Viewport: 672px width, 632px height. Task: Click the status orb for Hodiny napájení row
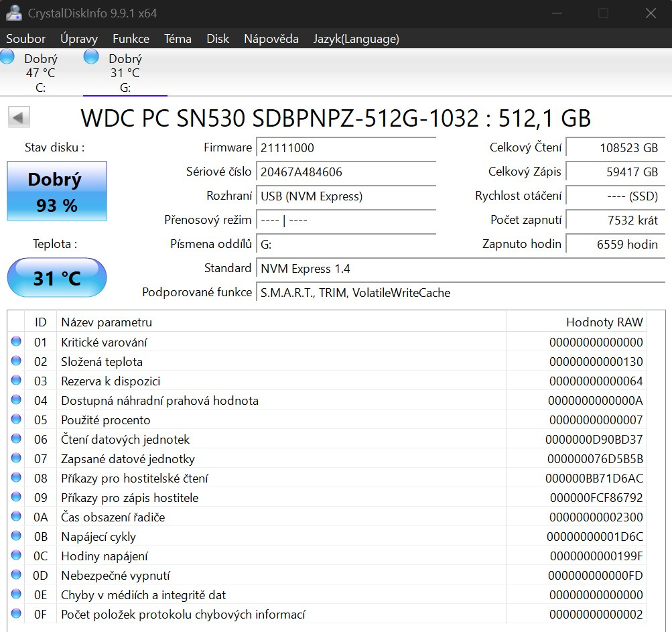16,555
